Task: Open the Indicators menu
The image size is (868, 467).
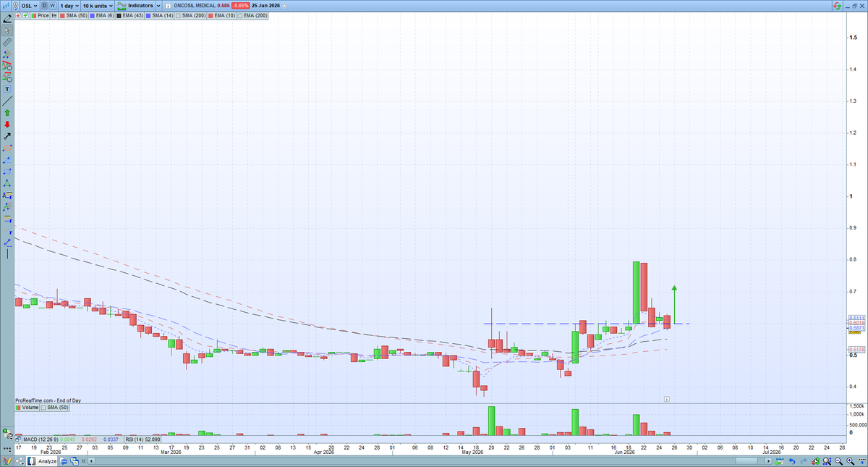Action: 135,6
